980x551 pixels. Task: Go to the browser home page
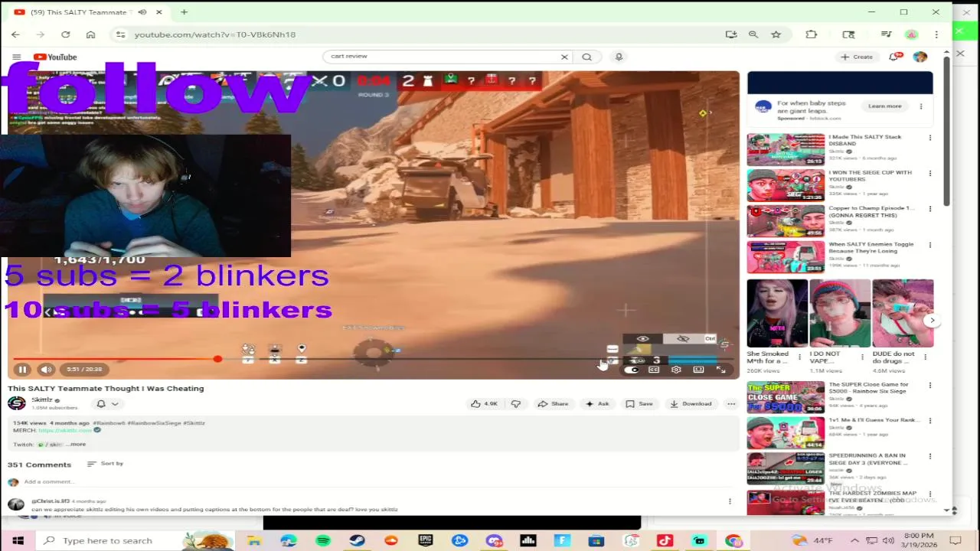(90, 34)
